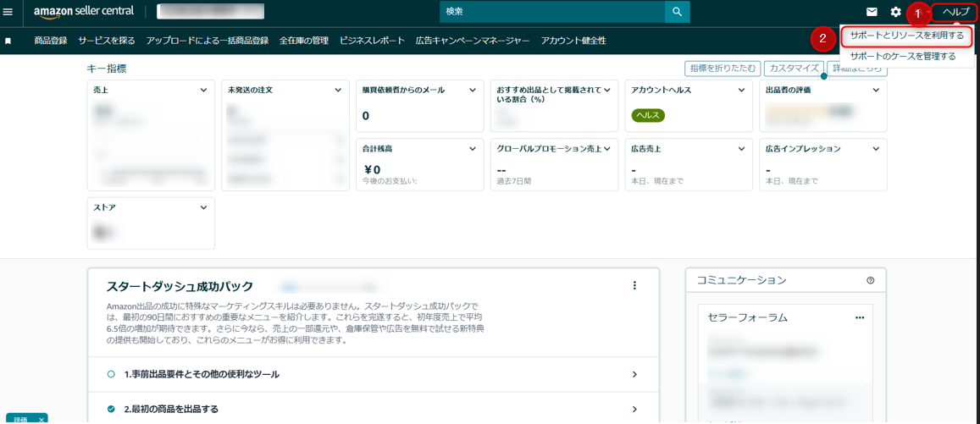The height and width of the screenshot is (424, 980).
Task: Open the セラーフォーラム three-dot menu
Action: pos(860,318)
